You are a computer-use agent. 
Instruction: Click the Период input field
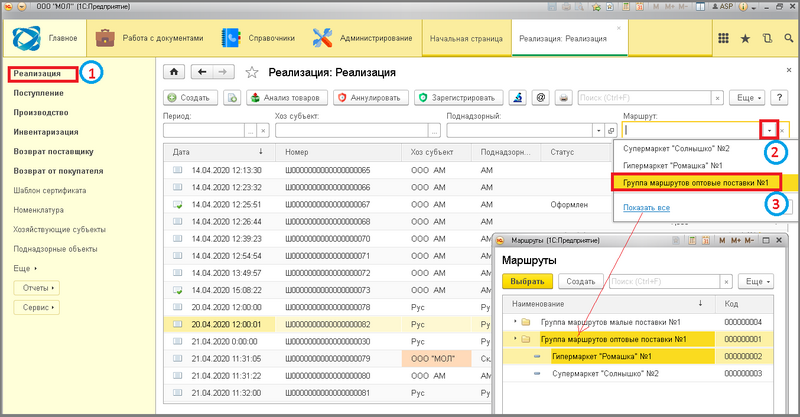(x=204, y=131)
